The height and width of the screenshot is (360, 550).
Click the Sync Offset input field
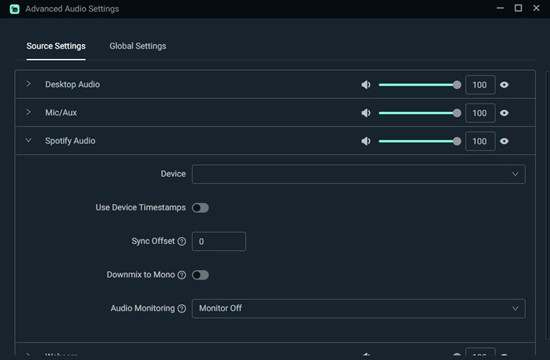point(219,241)
